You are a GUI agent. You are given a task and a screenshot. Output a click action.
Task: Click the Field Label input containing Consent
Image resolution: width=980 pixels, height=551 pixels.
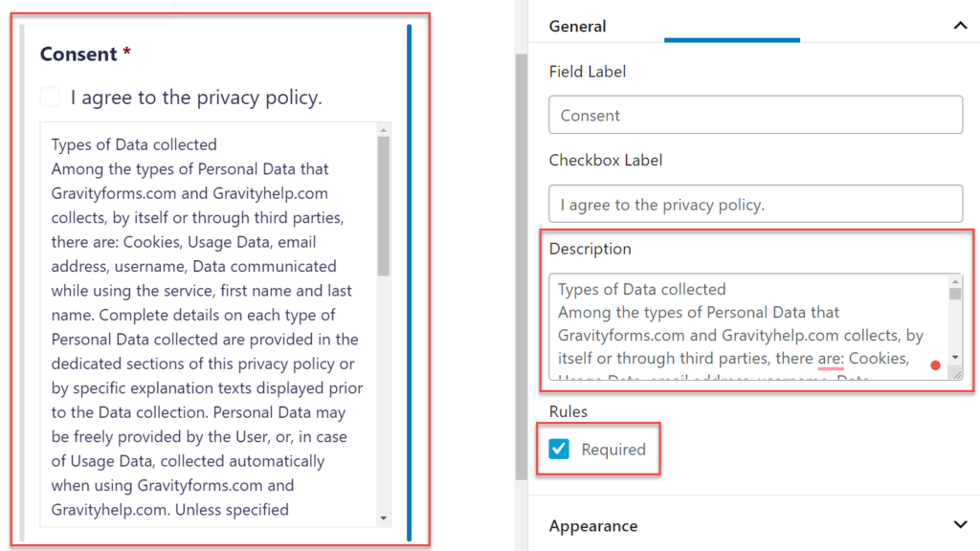point(756,115)
